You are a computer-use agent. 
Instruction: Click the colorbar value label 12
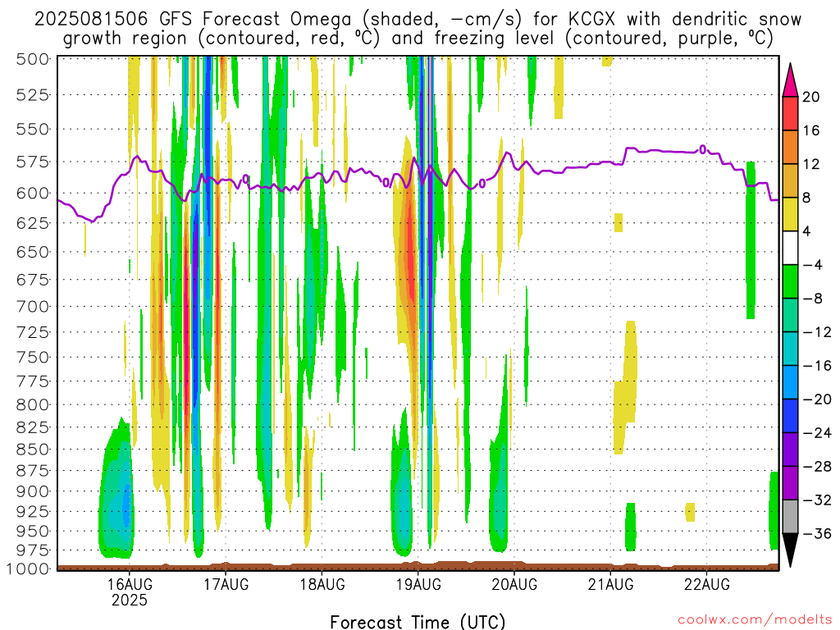coord(811,164)
